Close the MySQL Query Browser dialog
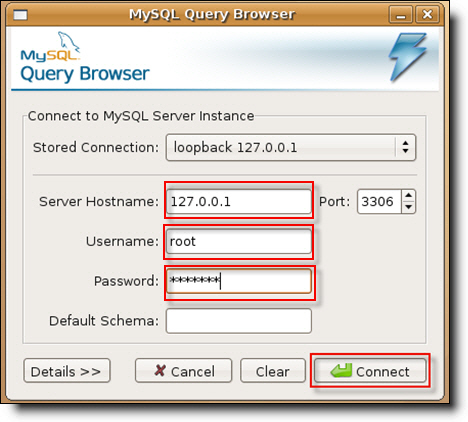 (427, 15)
